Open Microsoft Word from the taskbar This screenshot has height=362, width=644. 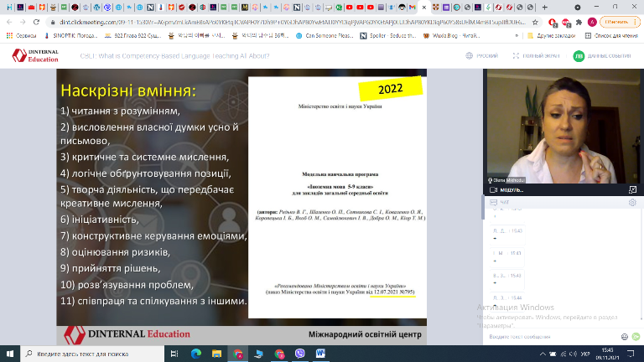[x=321, y=354]
